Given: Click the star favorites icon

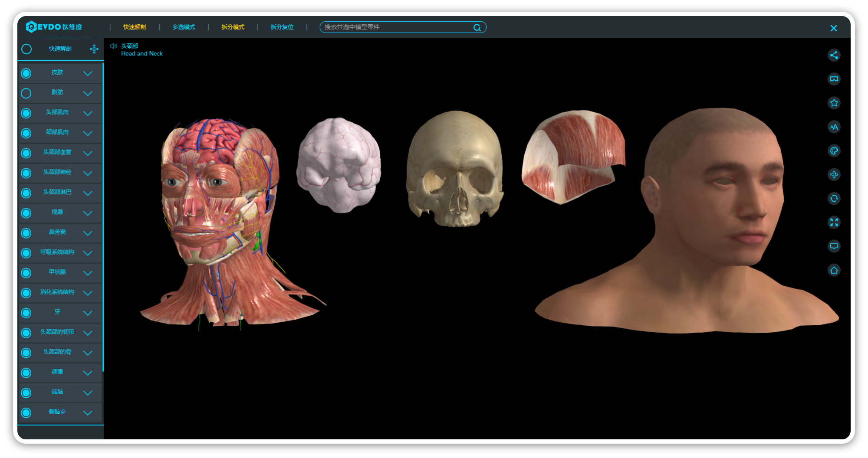Looking at the screenshot, I should click(834, 103).
